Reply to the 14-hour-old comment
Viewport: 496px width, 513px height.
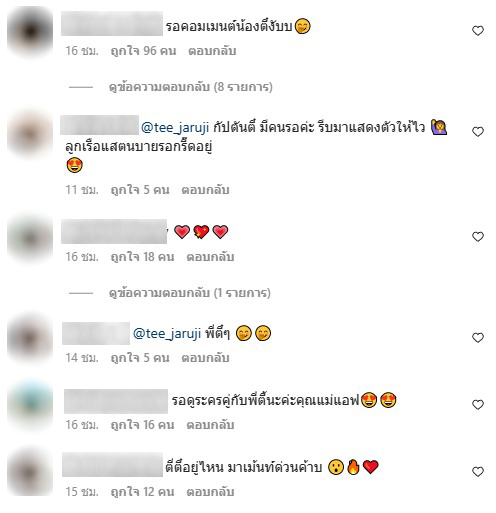click(205, 358)
